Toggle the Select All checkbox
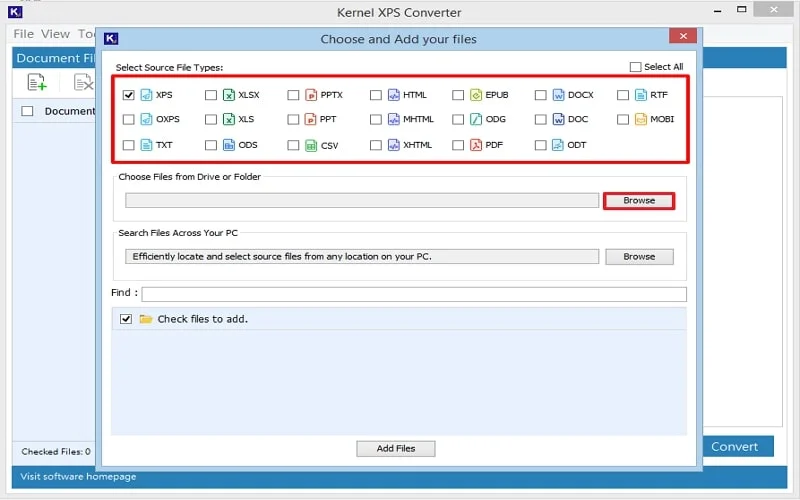 pyautogui.click(x=635, y=67)
